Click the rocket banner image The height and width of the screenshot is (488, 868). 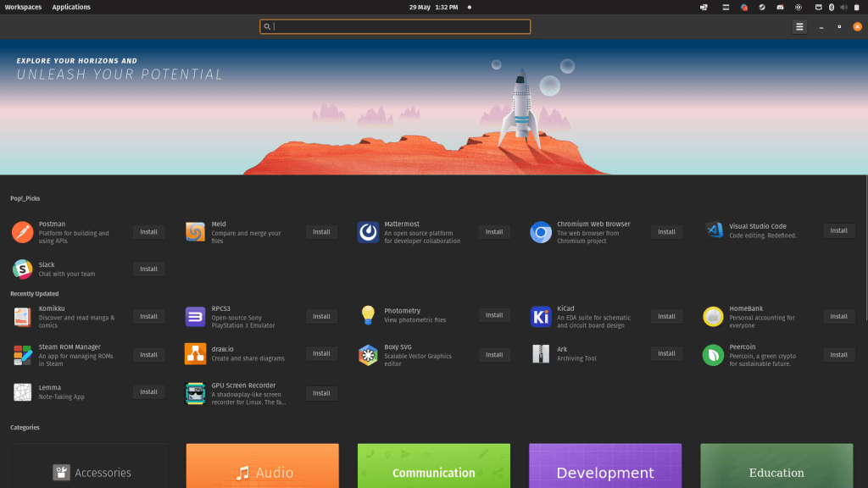click(x=434, y=108)
